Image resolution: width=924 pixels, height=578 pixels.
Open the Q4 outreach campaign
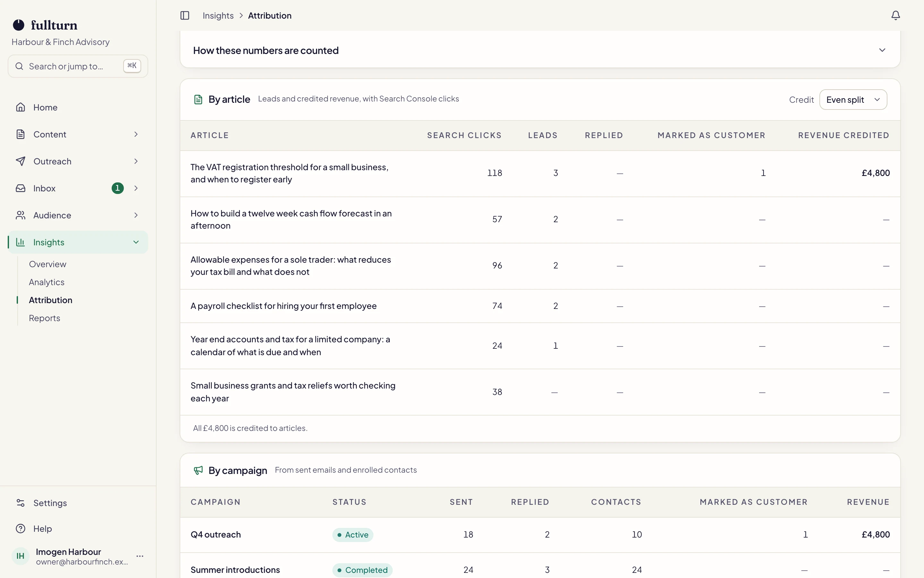[x=216, y=534]
